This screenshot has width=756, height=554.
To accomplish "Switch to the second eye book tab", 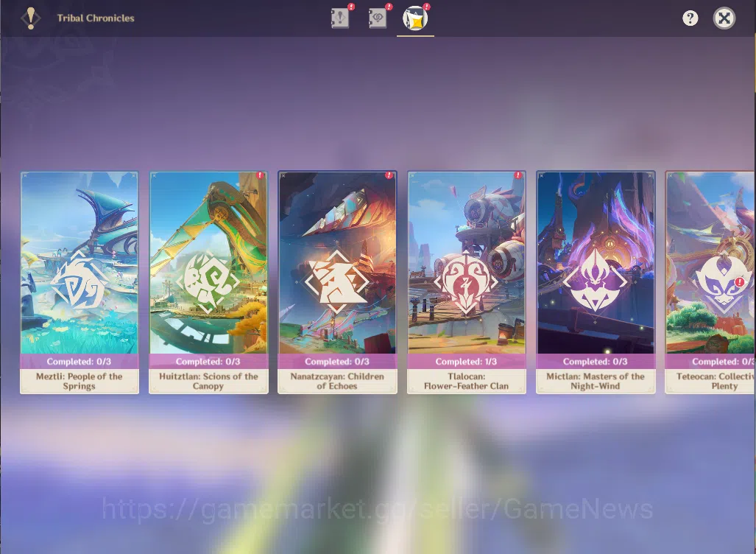I will (378, 18).
